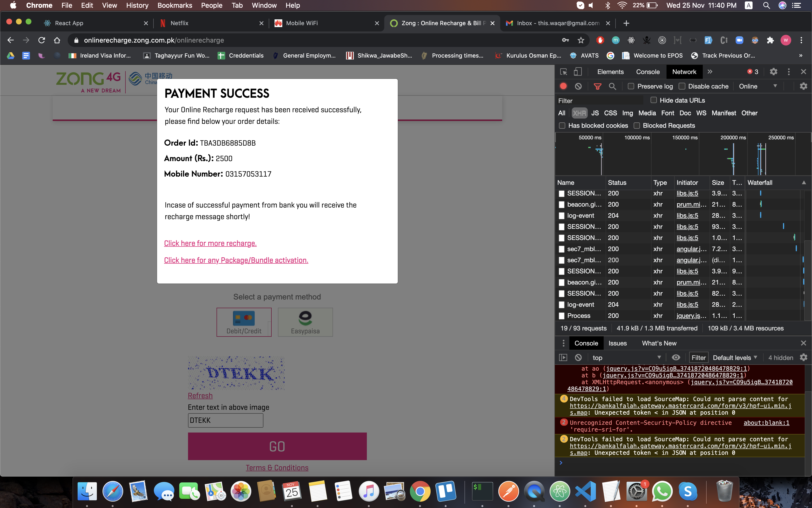This screenshot has width=812, height=508.
Task: Open network search with the magnifier icon
Action: (x=612, y=86)
